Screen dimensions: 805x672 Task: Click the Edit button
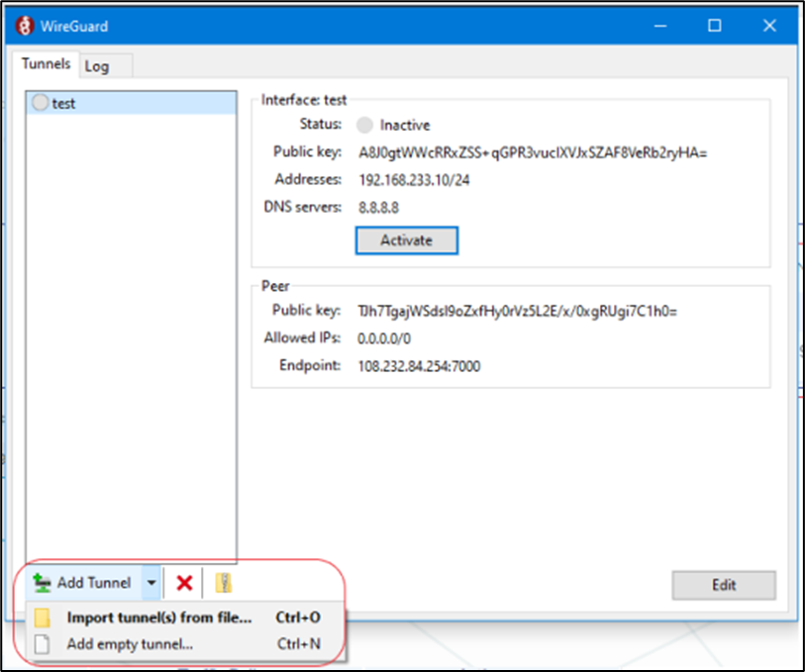(723, 585)
